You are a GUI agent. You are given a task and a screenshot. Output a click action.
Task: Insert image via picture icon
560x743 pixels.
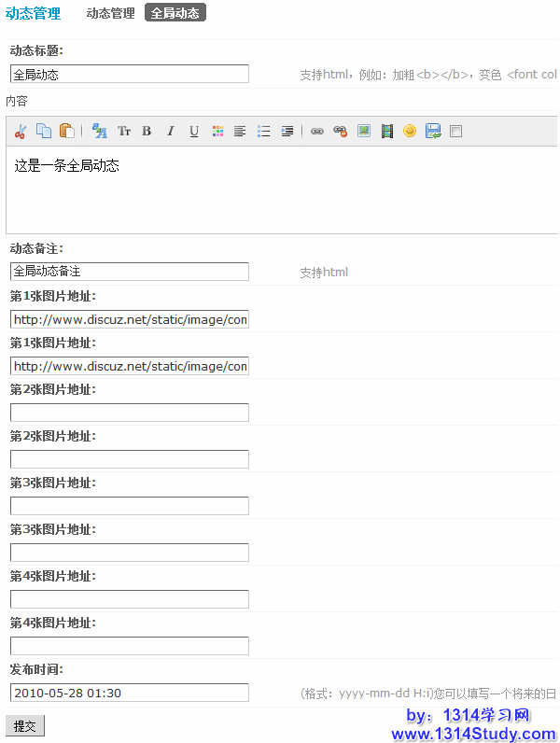[364, 132]
